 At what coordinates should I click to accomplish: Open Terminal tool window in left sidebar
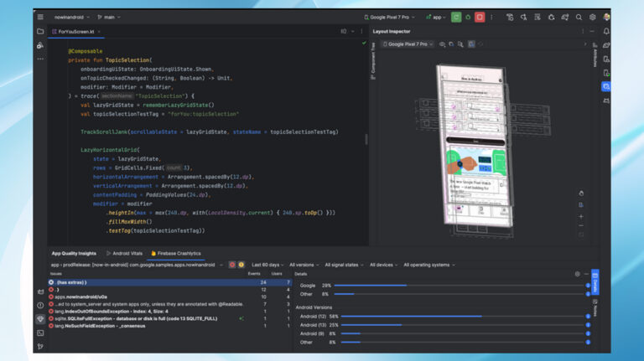point(39,333)
